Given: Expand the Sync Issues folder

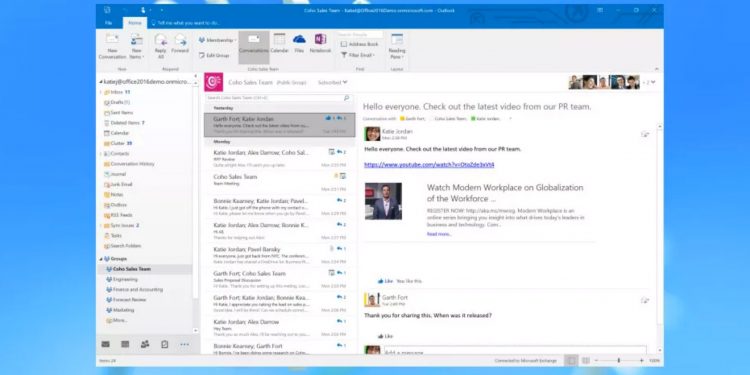Looking at the screenshot, I should tap(101, 225).
